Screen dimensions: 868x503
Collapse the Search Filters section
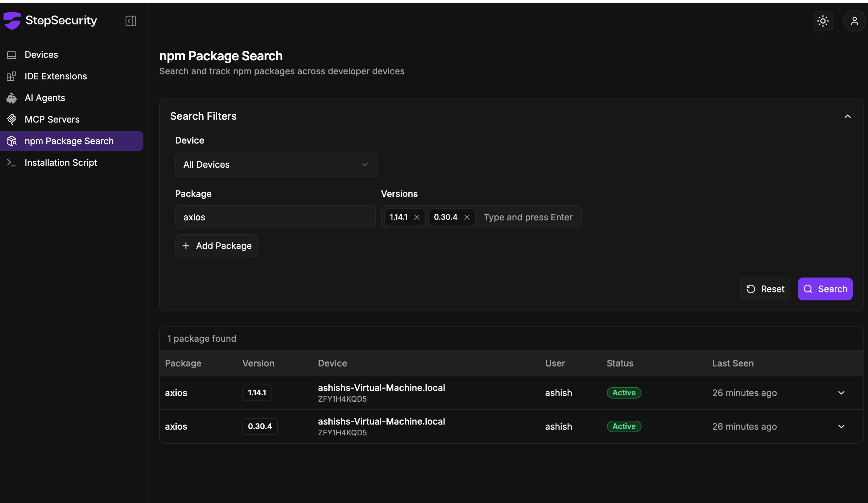(847, 117)
